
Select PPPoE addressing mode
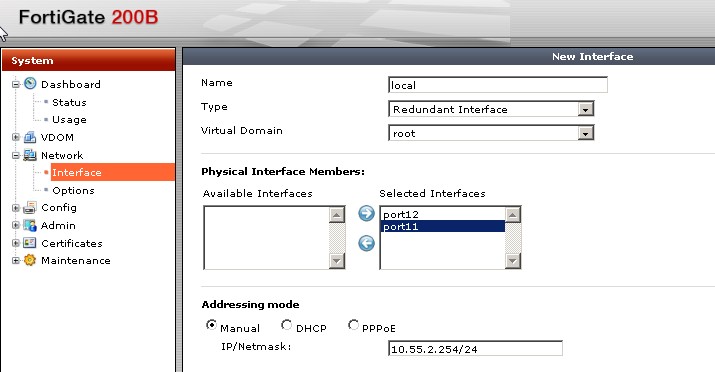pos(353,325)
